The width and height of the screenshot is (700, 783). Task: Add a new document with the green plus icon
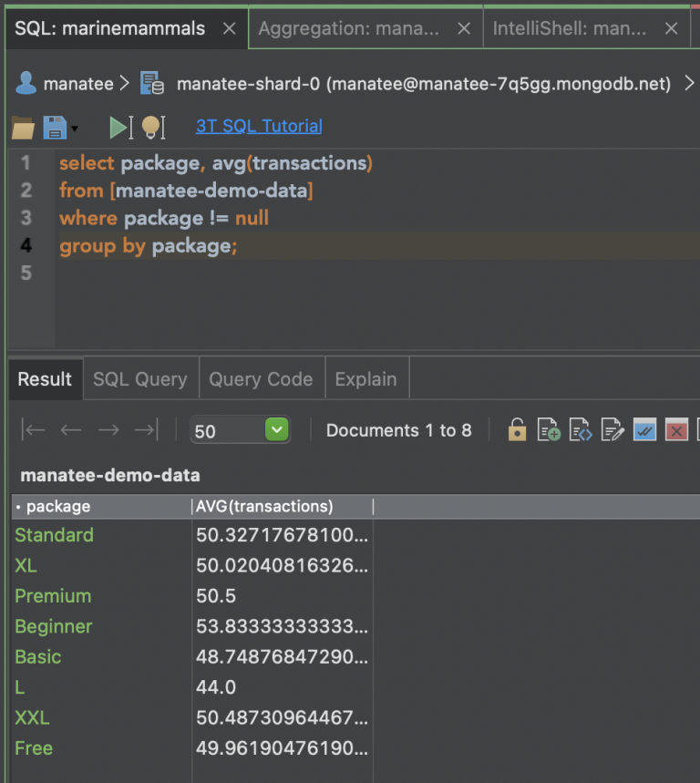(x=549, y=429)
